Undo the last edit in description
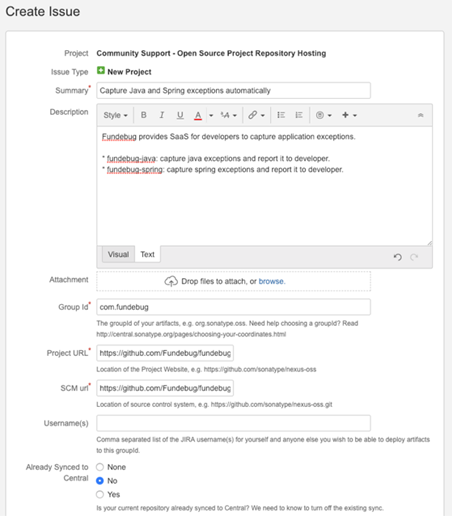Viewport: 452px width, 516px height. pyautogui.click(x=397, y=257)
